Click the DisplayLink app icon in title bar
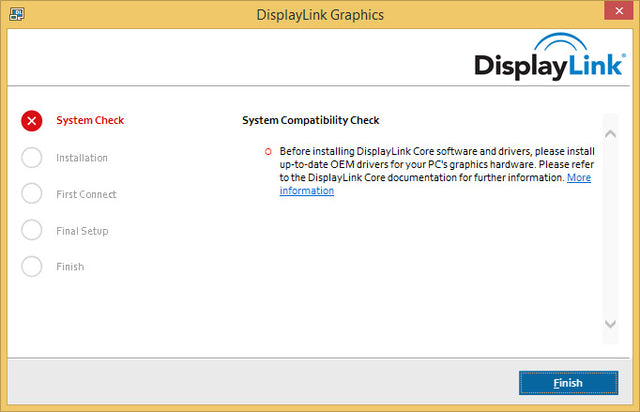This screenshot has width=640, height=412. pos(17,14)
